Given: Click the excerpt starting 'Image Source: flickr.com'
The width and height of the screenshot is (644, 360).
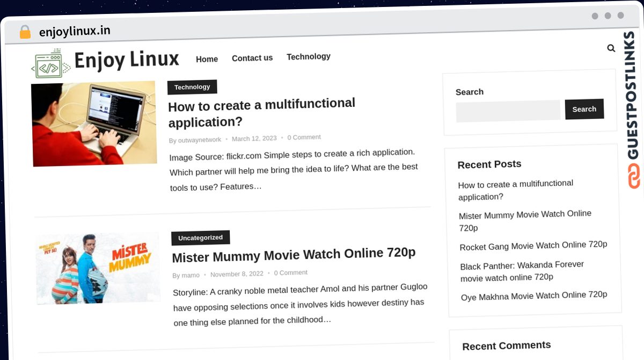Looking at the screenshot, I should pos(294,169).
